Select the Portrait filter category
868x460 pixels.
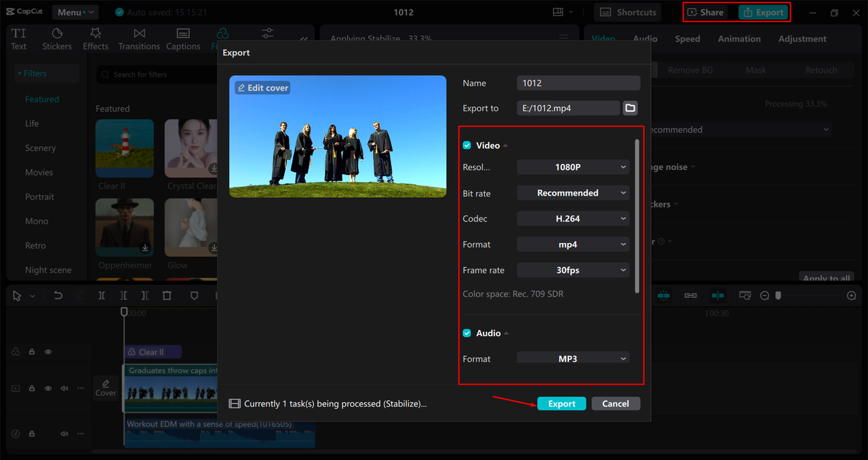(40, 196)
